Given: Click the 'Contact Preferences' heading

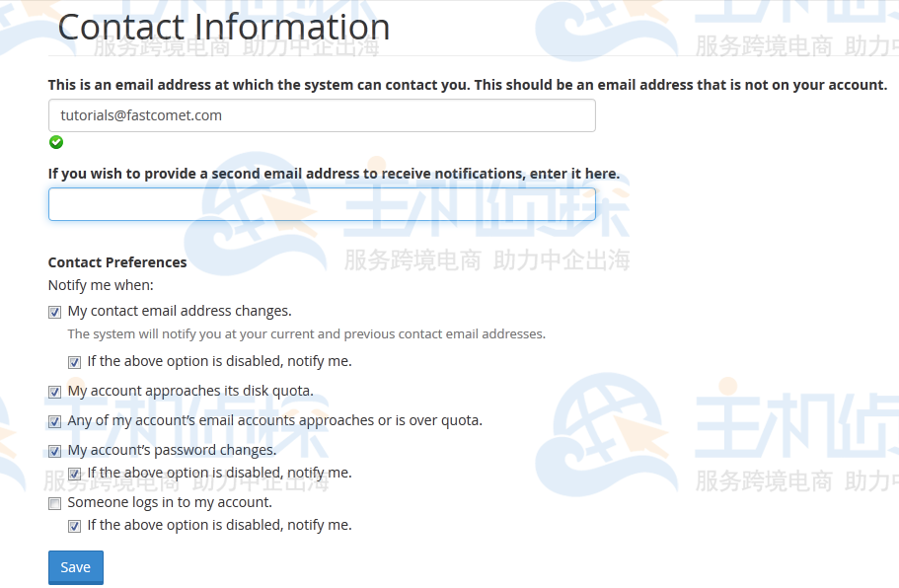Looking at the screenshot, I should tap(117, 262).
